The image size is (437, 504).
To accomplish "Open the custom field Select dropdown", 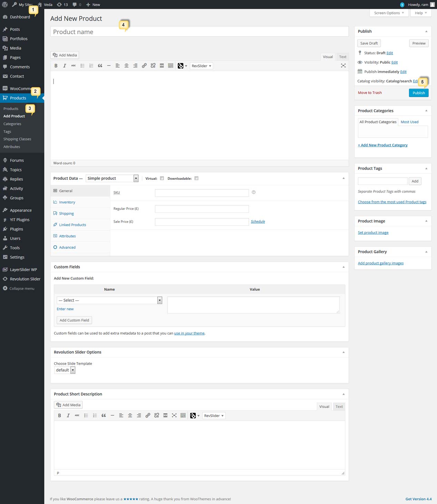I will pyautogui.click(x=109, y=300).
